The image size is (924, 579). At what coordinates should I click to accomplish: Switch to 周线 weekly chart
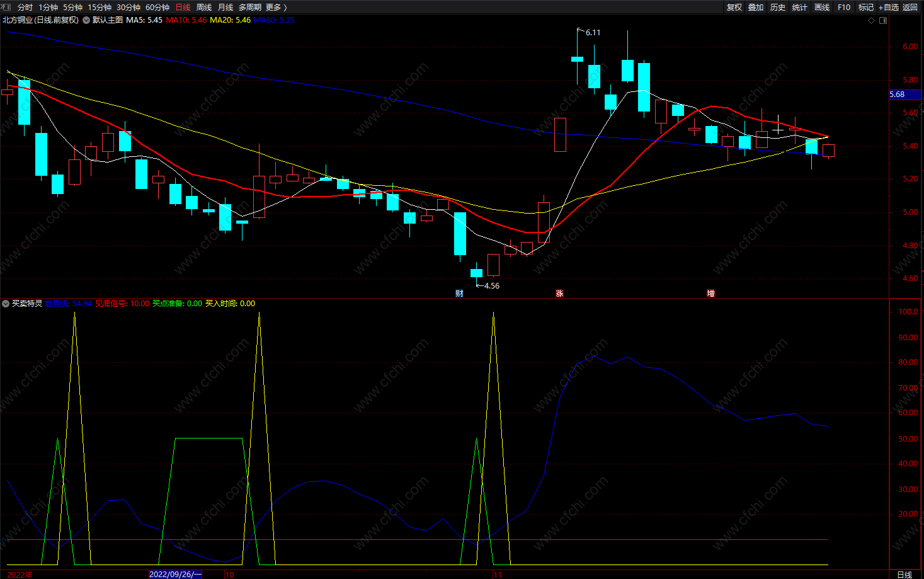(204, 7)
